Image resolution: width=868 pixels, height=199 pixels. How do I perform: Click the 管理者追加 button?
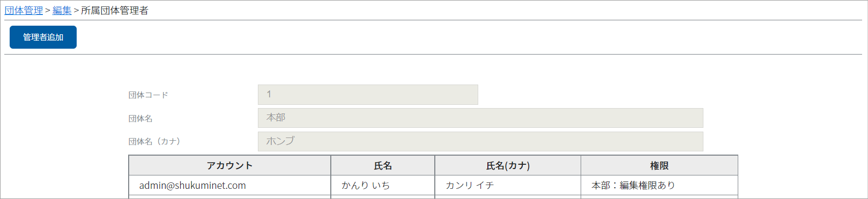pyautogui.click(x=43, y=37)
